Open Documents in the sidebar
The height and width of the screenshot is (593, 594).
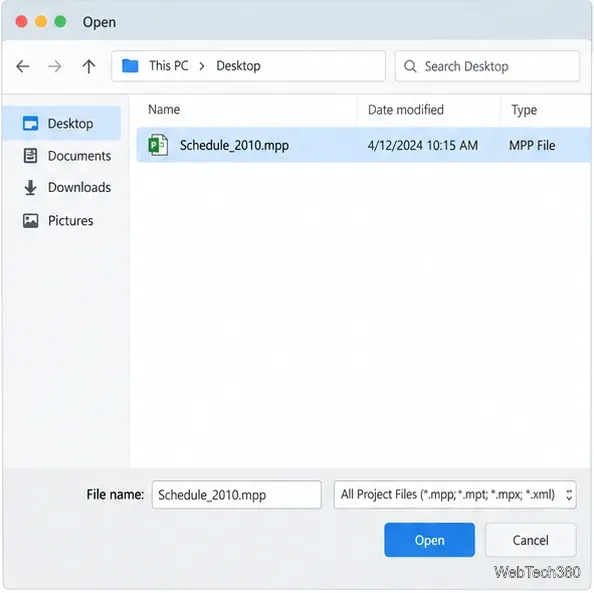(67, 156)
